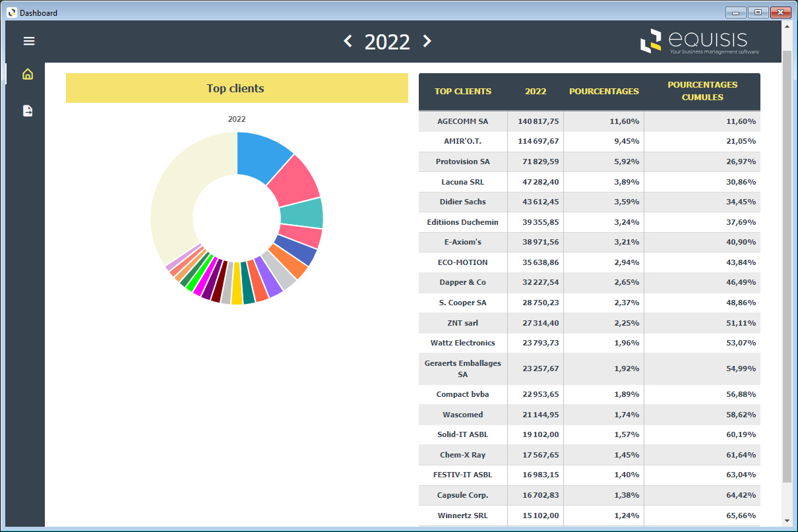Go to next year arrow
The height and width of the screenshot is (532, 798).
tap(427, 41)
